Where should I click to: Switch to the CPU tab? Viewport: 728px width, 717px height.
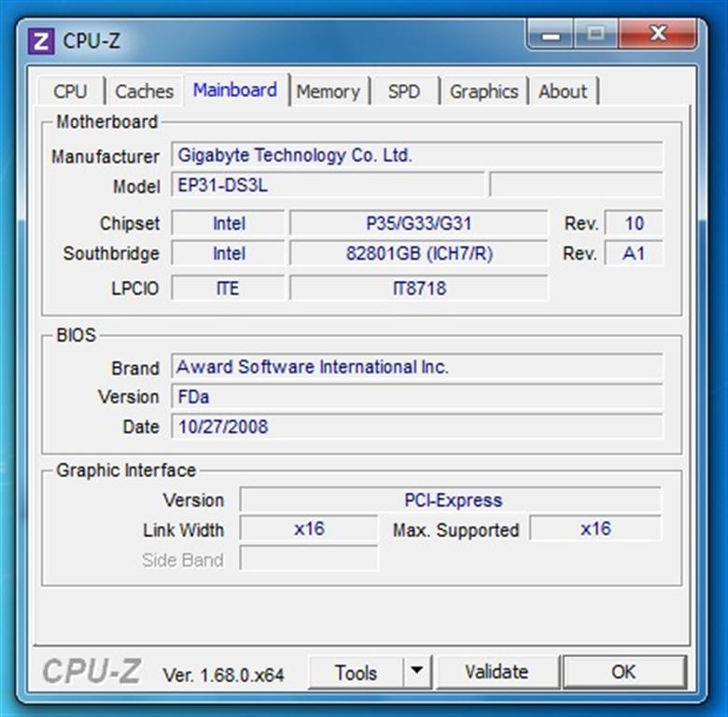[71, 91]
